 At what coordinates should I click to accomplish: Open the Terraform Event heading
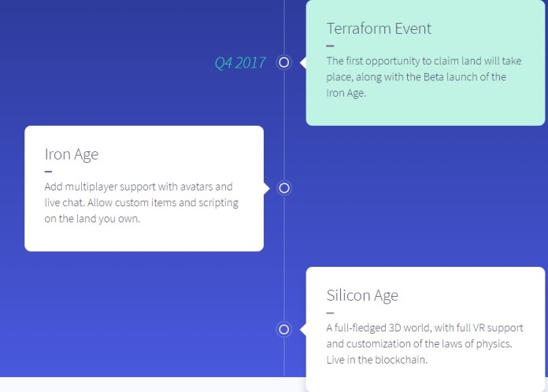(x=379, y=28)
